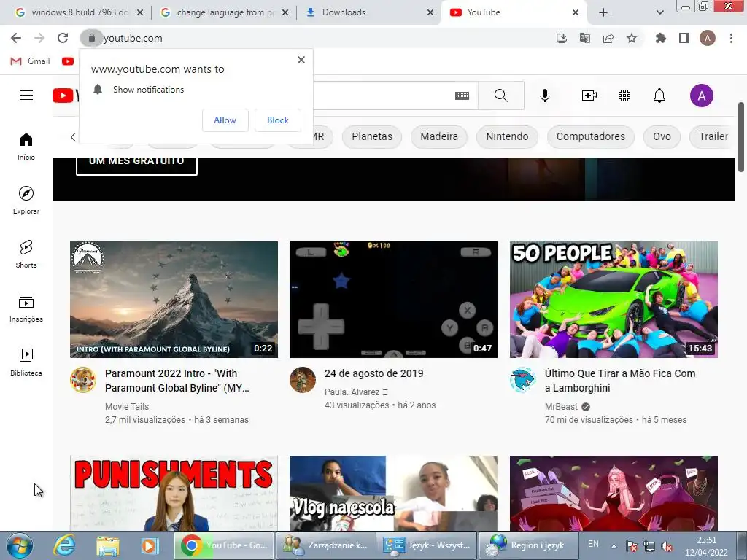
Task: Open the YouTube apps grid icon
Action: point(624,96)
